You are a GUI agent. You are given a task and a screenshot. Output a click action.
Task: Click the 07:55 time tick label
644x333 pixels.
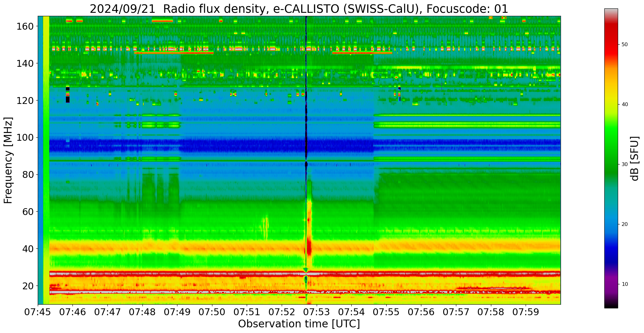click(386, 312)
